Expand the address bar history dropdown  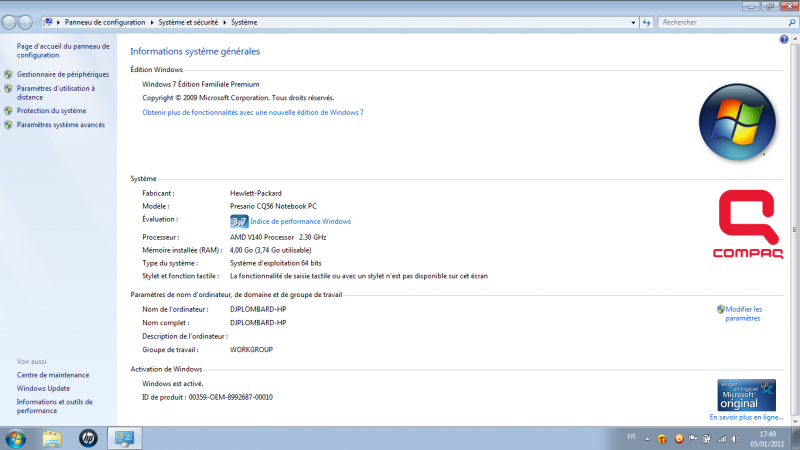pyautogui.click(x=632, y=21)
